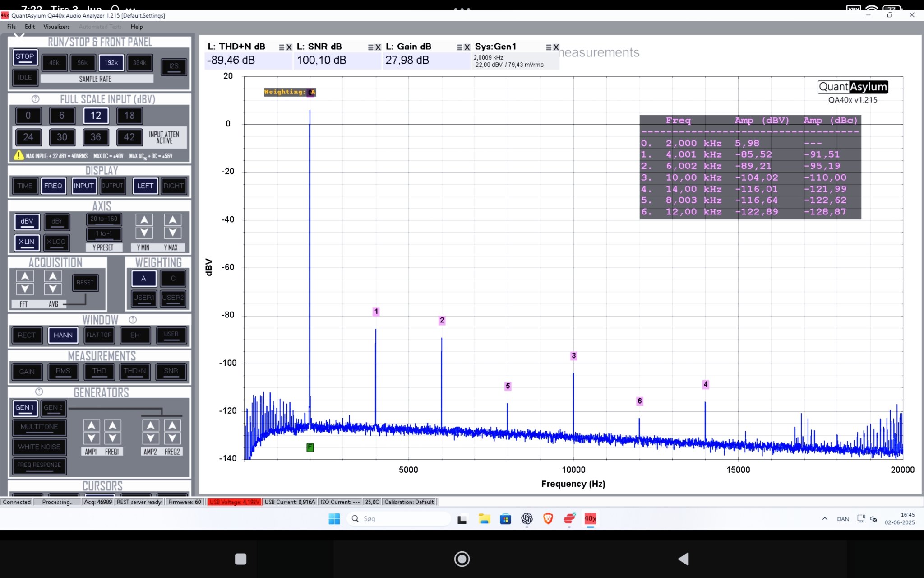
Task: Increase FFT size with the up arrow
Action: (25, 276)
